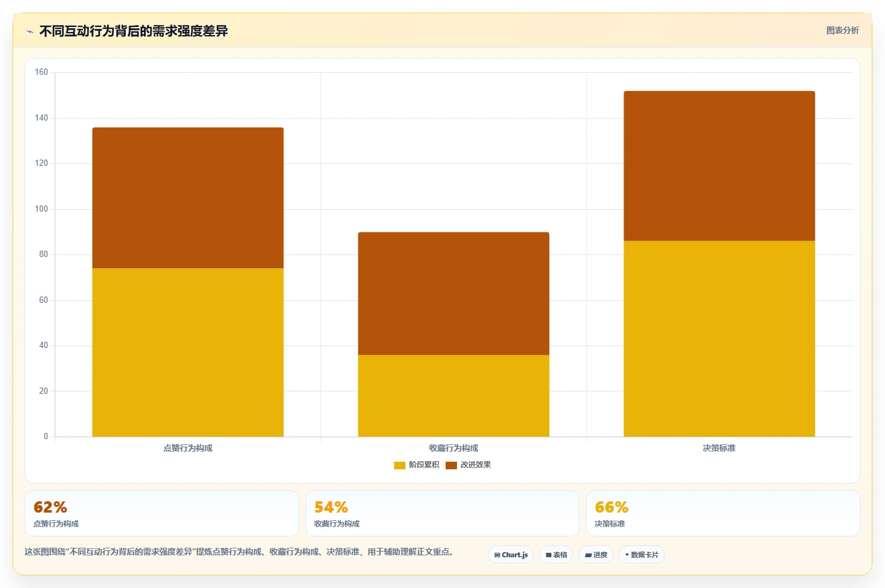This screenshot has width=885, height=588.
Task: Click the 数据卡片 tag icon
Action: 627,555
